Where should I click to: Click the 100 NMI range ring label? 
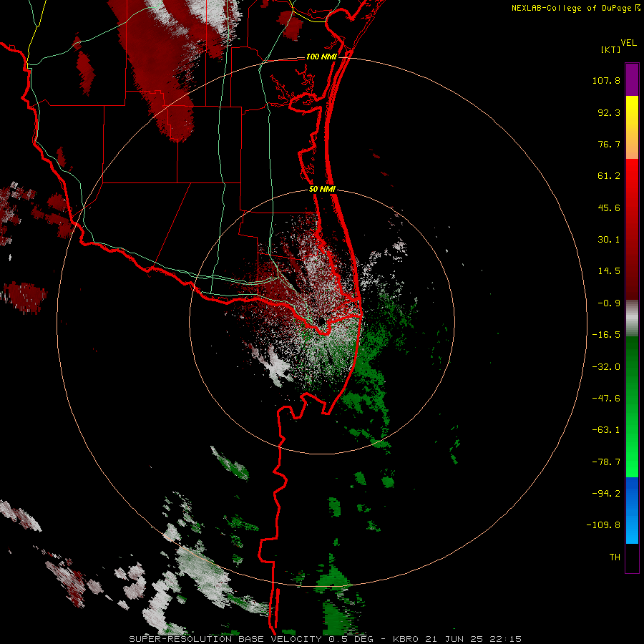[x=321, y=57]
